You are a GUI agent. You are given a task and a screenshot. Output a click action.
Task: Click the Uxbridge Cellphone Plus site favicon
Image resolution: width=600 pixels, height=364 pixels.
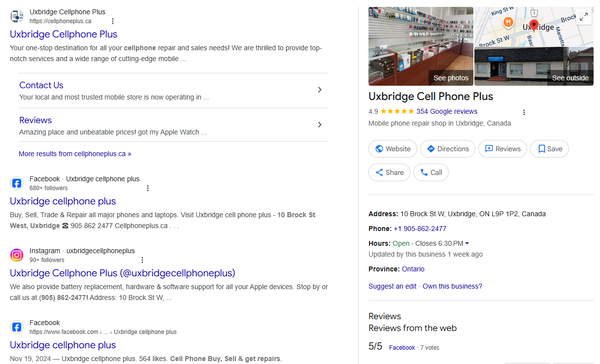(17, 16)
